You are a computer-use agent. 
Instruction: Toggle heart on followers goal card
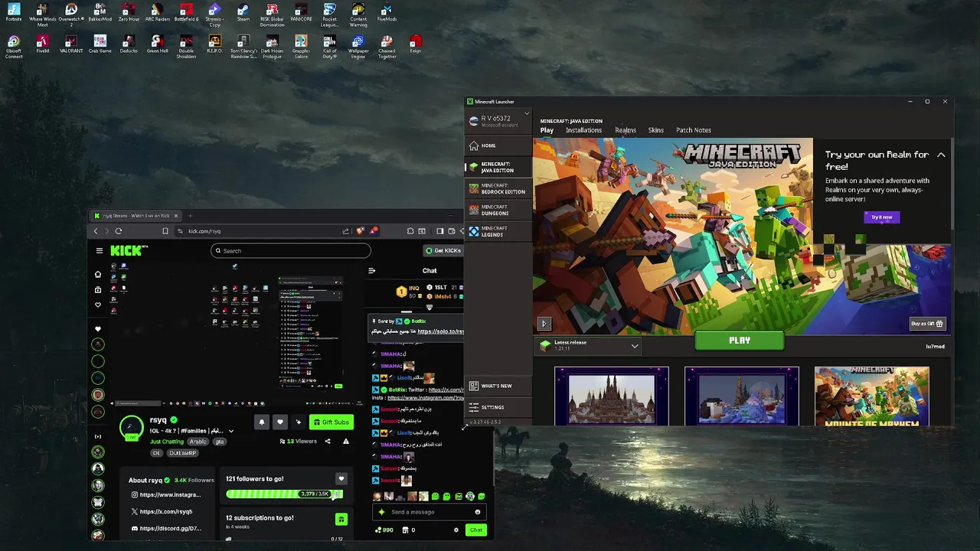coord(341,479)
